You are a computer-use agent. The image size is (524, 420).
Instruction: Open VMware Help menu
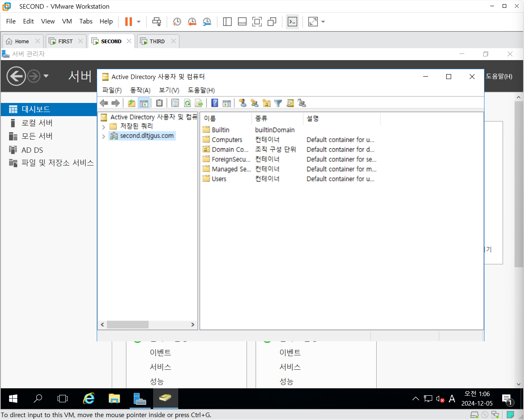point(106,21)
